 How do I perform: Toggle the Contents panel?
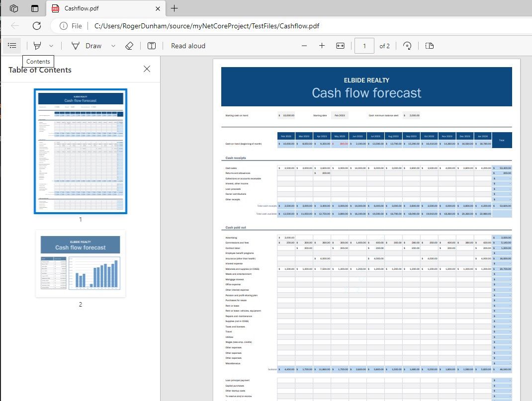click(12, 45)
